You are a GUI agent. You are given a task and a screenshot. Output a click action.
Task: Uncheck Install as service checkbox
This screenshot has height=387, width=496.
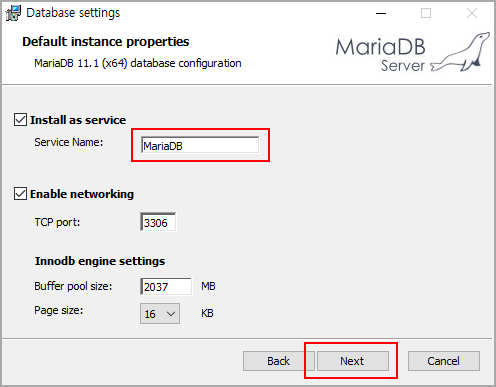[x=20, y=120]
